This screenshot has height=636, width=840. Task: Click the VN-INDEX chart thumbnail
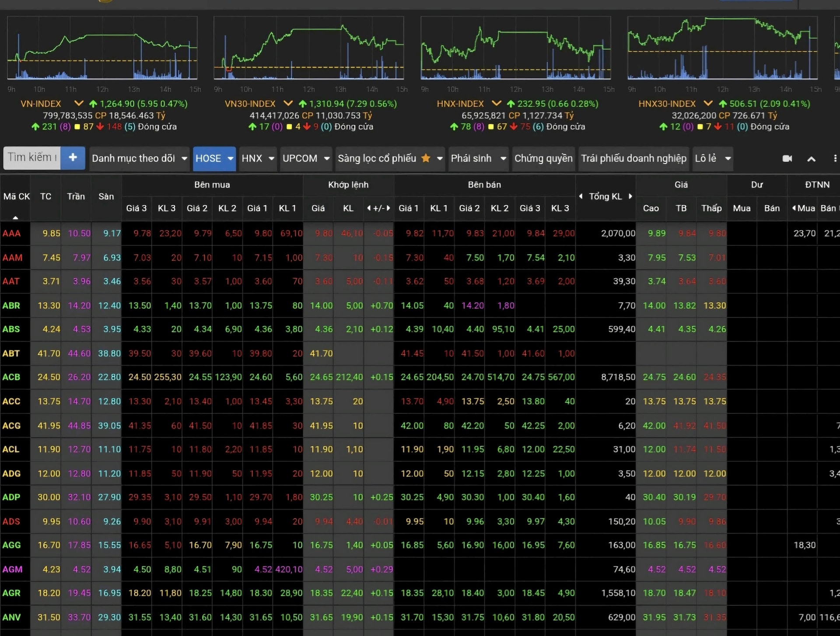tap(102, 48)
